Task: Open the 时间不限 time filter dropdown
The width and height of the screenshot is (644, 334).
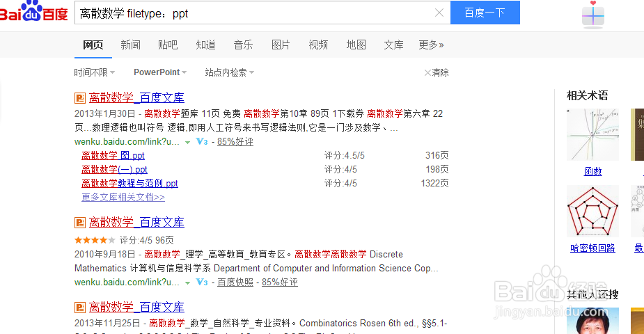Action: click(95, 72)
